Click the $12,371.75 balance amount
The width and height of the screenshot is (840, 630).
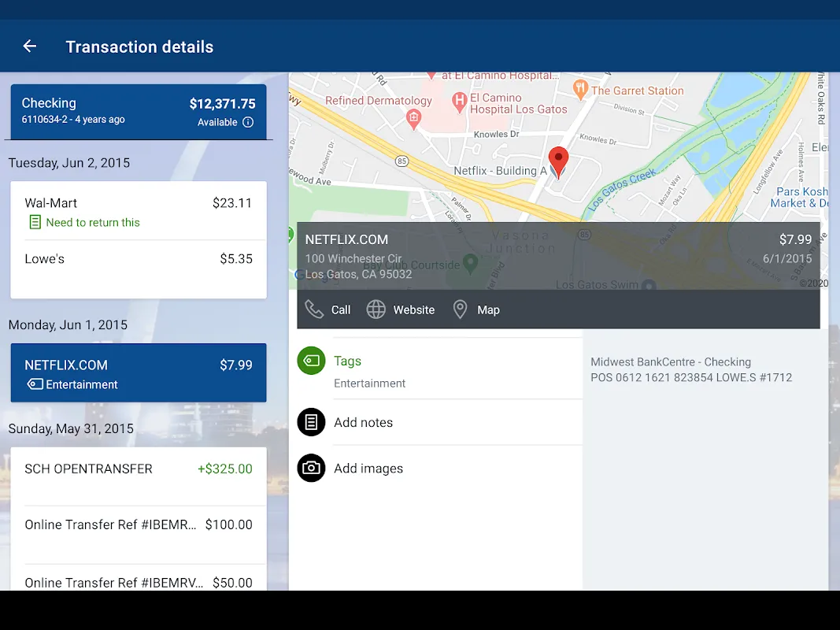[222, 103]
